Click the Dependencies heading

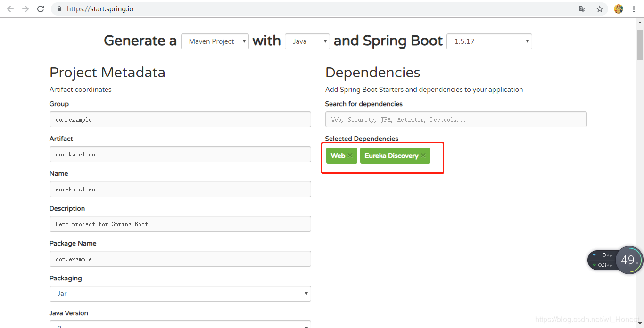click(x=372, y=73)
